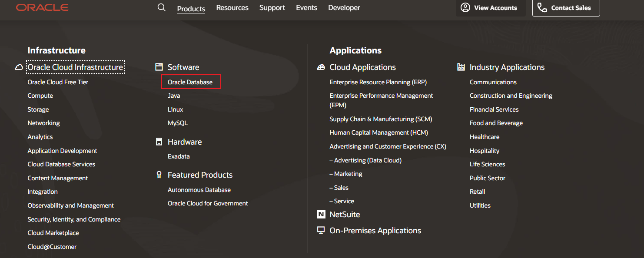Select the Integration link
This screenshot has width=644, height=258.
click(x=43, y=192)
